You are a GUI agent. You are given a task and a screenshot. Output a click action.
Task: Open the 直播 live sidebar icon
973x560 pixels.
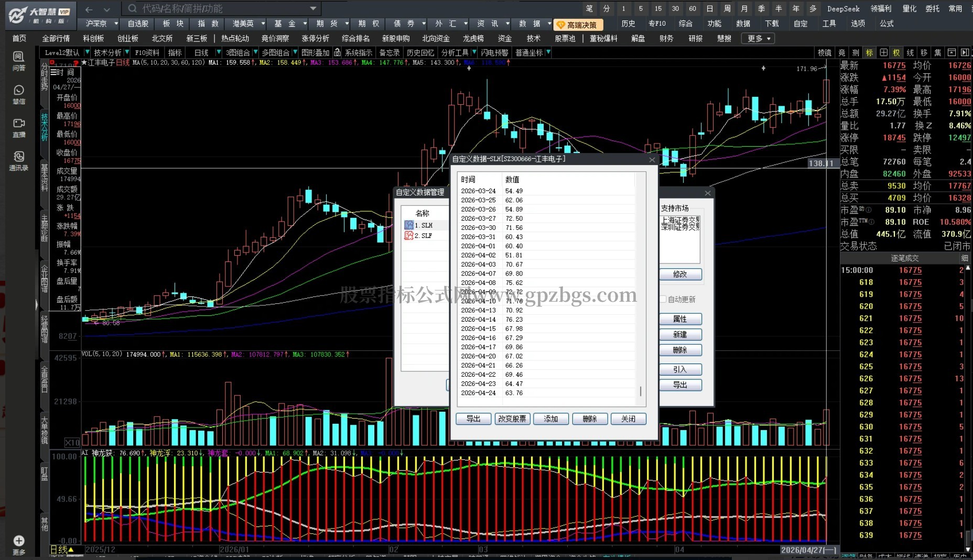pos(18,127)
